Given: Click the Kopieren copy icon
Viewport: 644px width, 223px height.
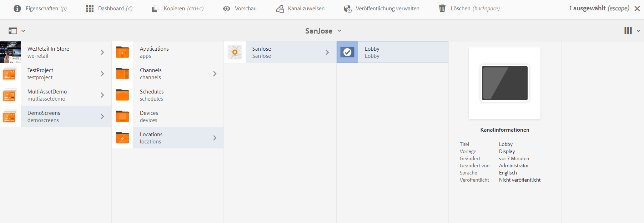Looking at the screenshot, I should click(155, 9).
